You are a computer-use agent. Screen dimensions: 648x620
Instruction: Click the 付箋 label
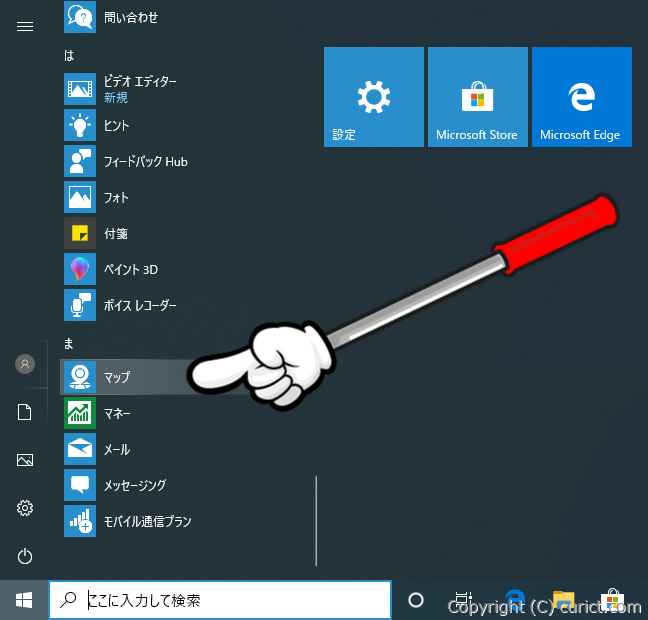pyautogui.click(x=116, y=234)
